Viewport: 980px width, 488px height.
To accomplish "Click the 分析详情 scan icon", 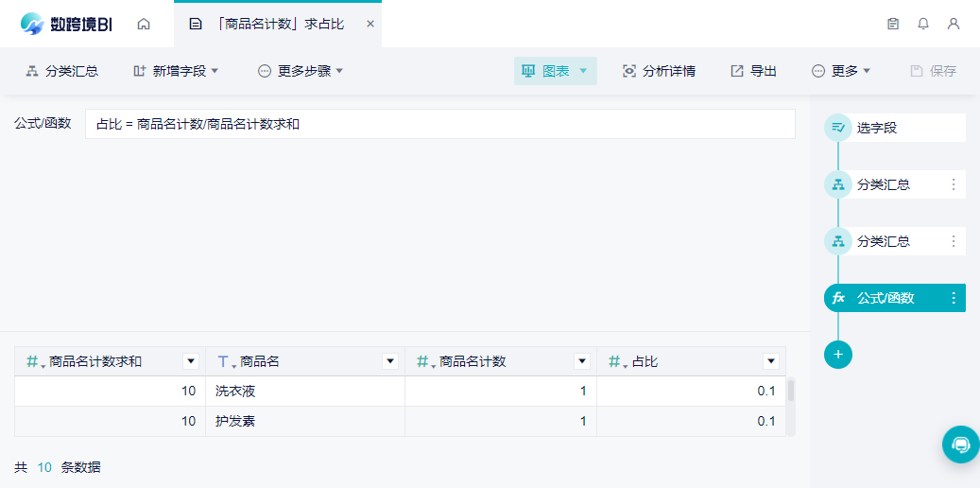I will [628, 71].
